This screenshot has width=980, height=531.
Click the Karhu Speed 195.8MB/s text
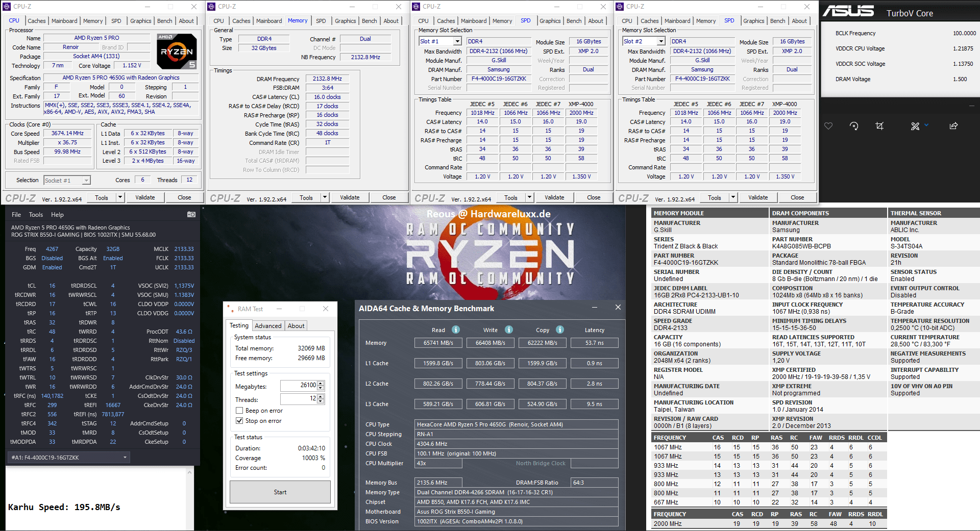pyautogui.click(x=64, y=507)
